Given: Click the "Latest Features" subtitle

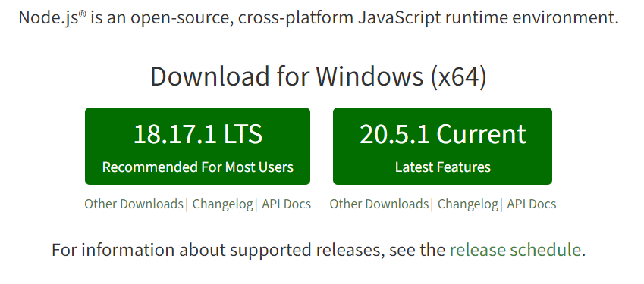Looking at the screenshot, I should click(x=443, y=167).
